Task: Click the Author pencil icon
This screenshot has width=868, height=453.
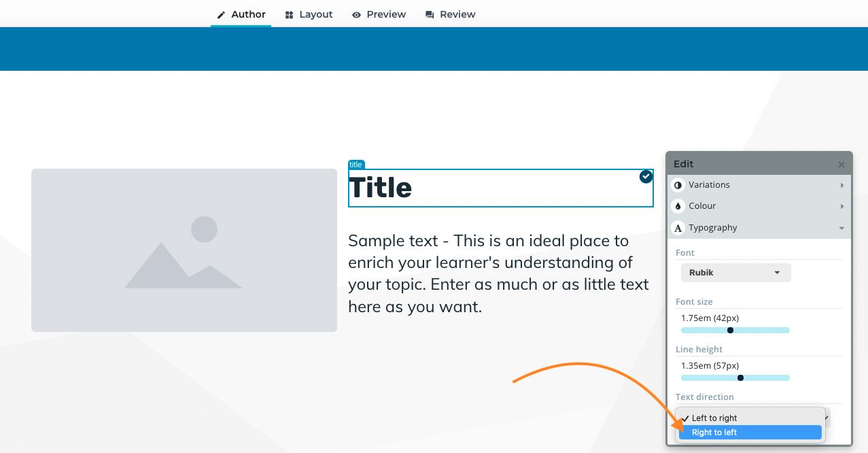Action: tap(221, 15)
